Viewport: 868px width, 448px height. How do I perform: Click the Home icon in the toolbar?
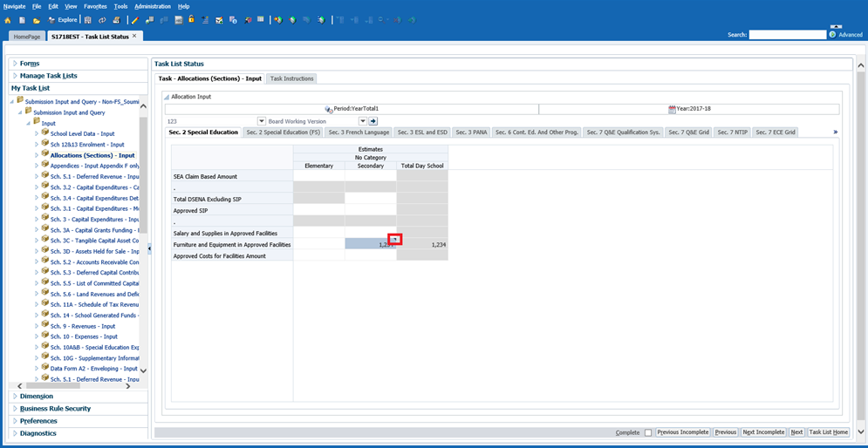pos(8,20)
